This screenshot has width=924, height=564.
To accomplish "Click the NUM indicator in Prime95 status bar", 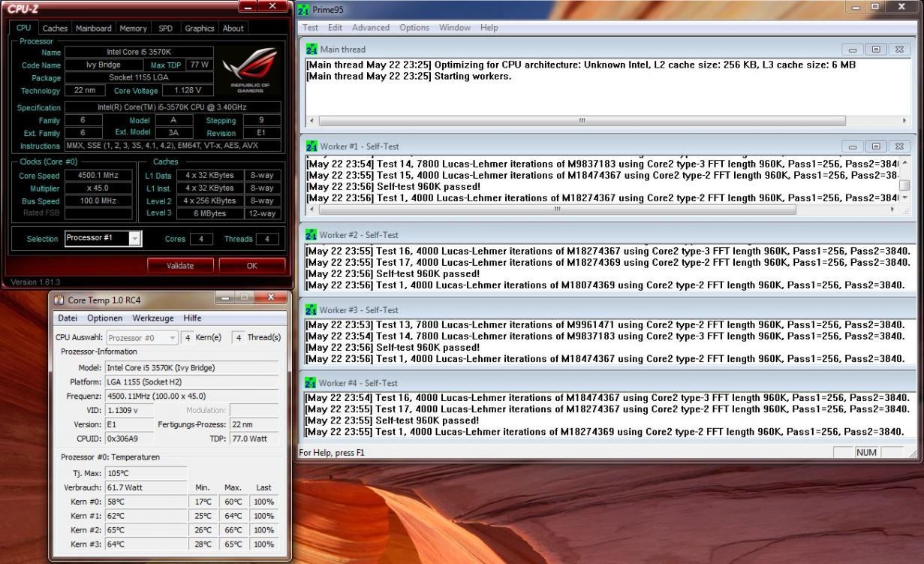I will pyautogui.click(x=865, y=453).
